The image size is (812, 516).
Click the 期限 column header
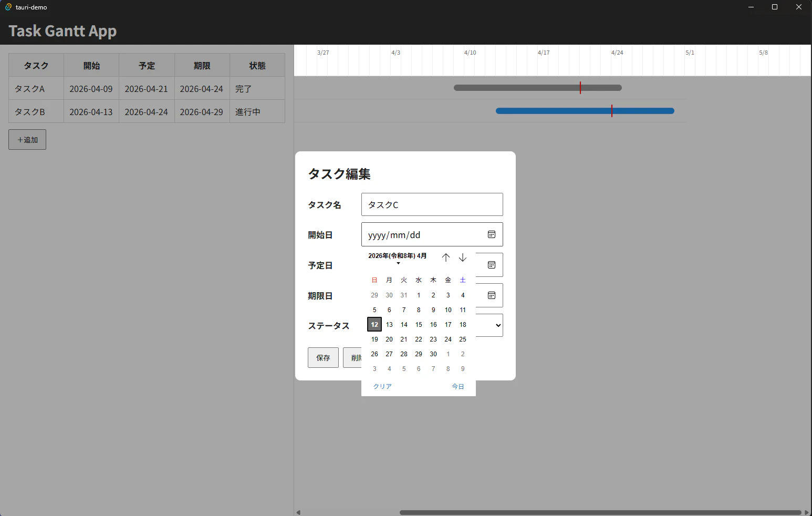point(202,65)
